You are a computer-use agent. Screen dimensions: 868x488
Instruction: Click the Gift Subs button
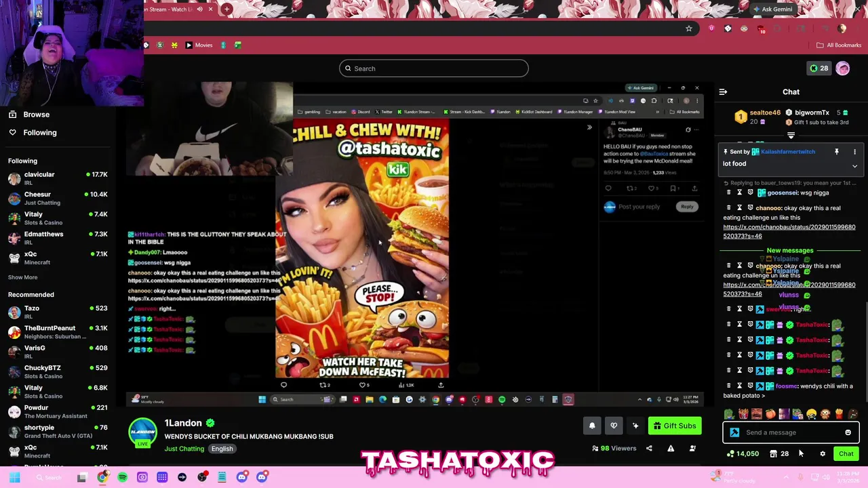coord(674,426)
